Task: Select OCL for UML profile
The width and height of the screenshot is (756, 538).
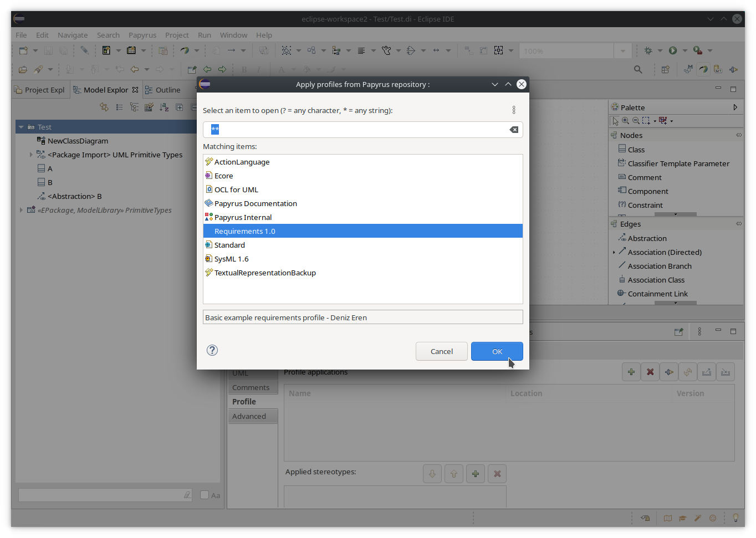Action: [363, 189]
